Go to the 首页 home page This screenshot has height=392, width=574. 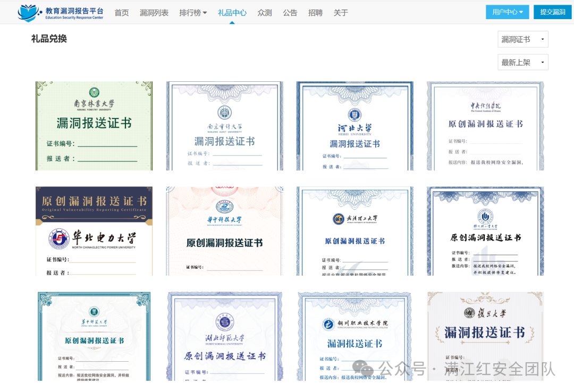click(122, 13)
